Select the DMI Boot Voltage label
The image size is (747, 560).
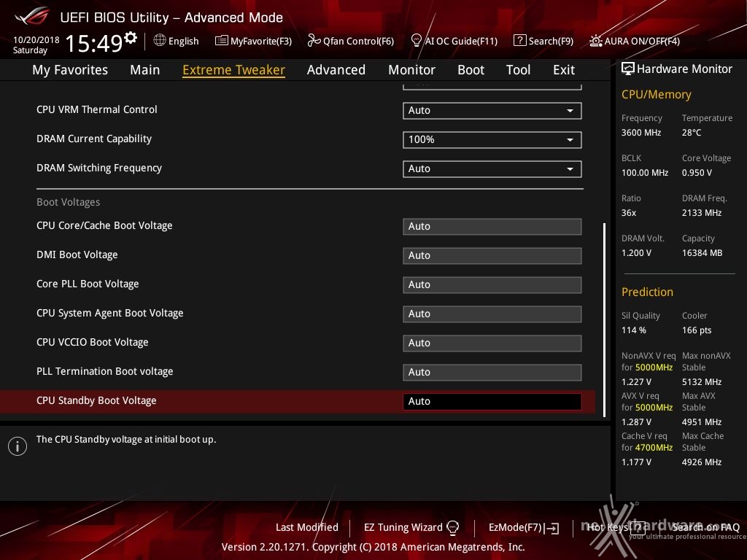(x=77, y=254)
